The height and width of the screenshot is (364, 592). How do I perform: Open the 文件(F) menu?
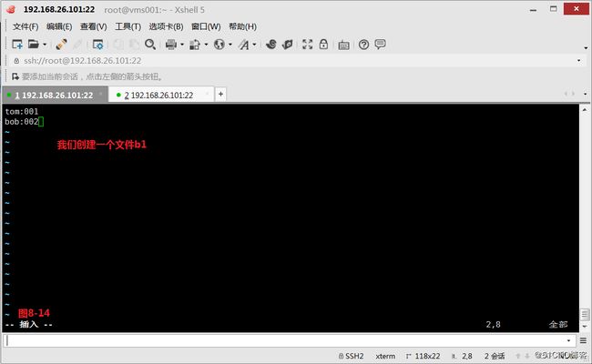[26, 26]
